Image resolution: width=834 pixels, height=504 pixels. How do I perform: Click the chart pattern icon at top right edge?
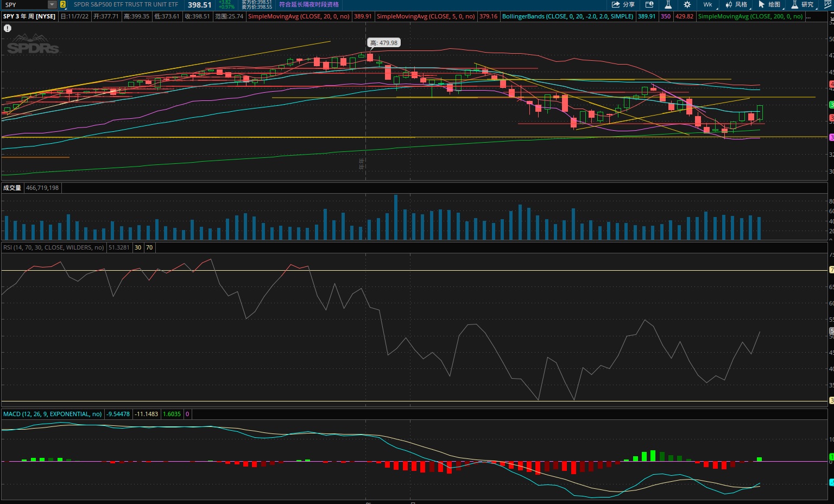828,4
